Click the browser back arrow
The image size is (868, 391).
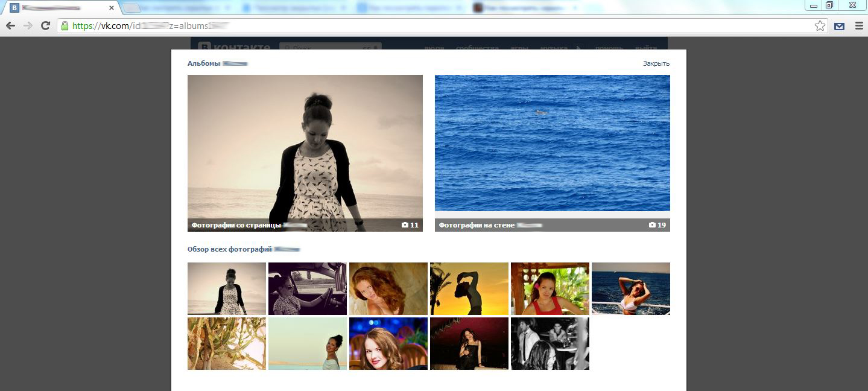(x=10, y=26)
